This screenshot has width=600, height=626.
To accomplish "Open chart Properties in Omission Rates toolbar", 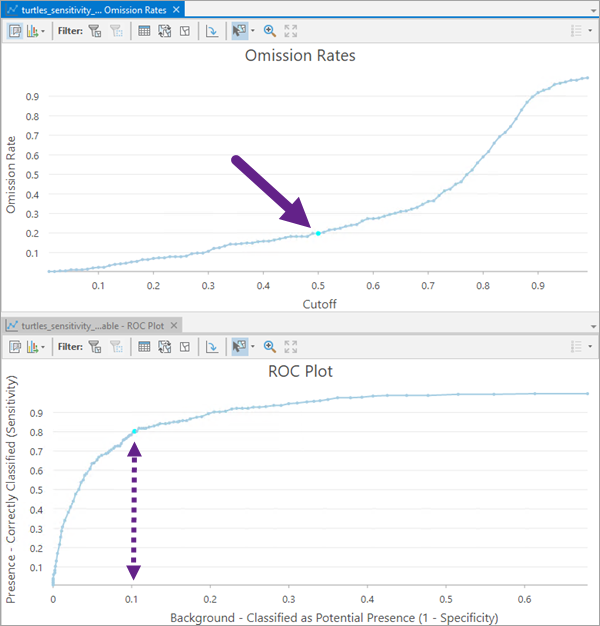I will coord(16,31).
